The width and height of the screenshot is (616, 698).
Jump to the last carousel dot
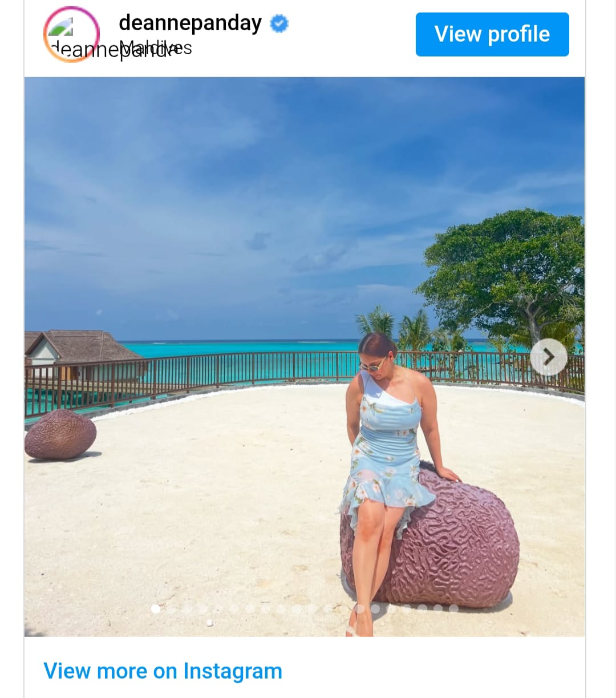[x=453, y=609]
